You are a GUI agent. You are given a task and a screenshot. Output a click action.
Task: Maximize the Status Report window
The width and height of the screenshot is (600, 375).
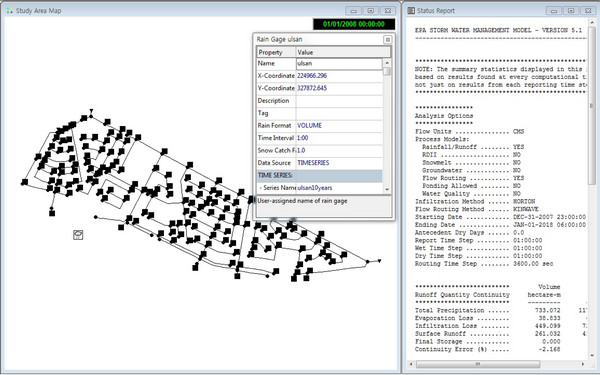pos(571,11)
